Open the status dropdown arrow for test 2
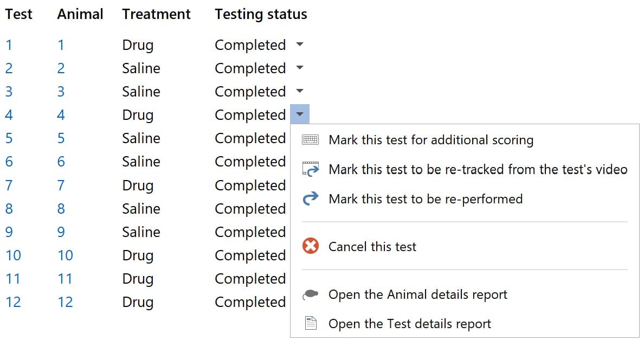Image resolution: width=644 pixels, height=346 pixels. tap(300, 68)
